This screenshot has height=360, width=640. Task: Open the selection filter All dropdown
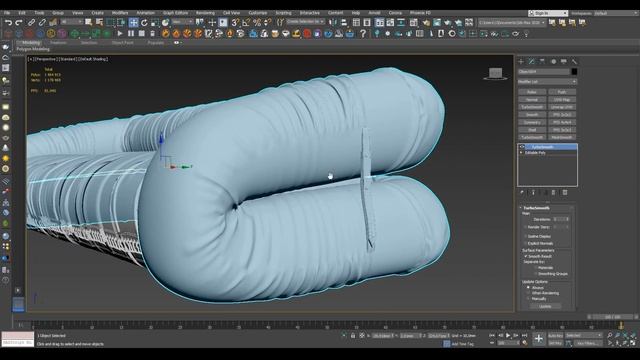tap(71, 22)
